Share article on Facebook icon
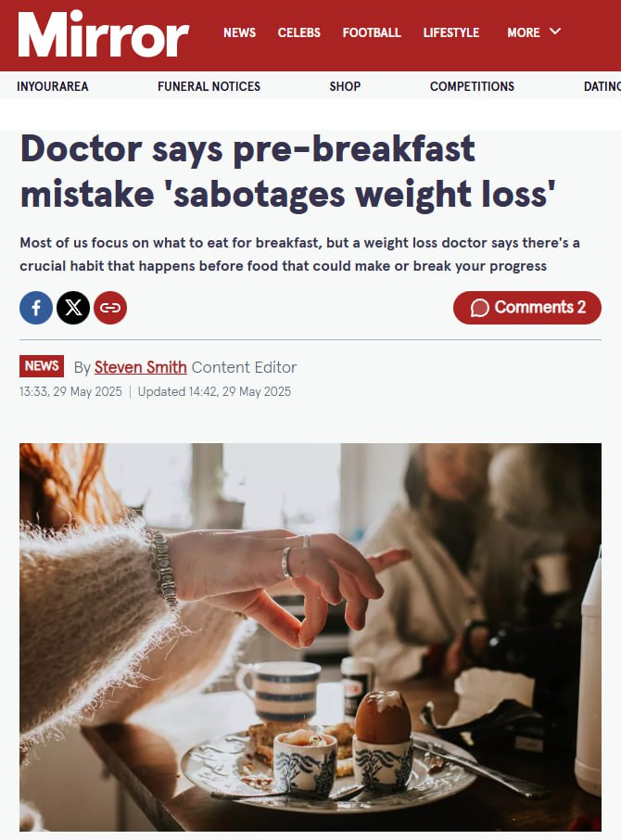 pos(36,308)
